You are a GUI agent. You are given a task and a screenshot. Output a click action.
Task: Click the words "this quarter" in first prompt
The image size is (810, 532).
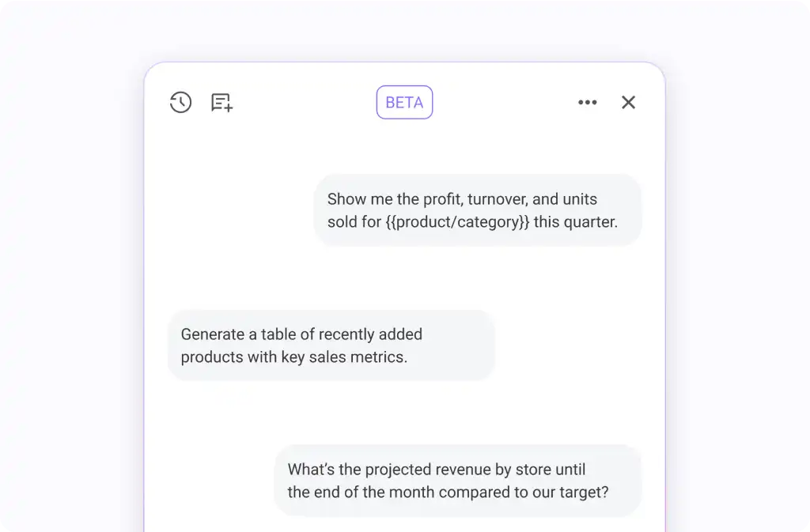[x=576, y=222]
